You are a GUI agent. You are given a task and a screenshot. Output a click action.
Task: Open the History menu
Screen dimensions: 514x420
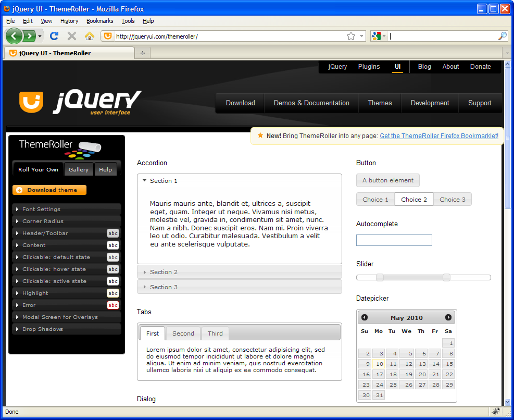point(69,21)
